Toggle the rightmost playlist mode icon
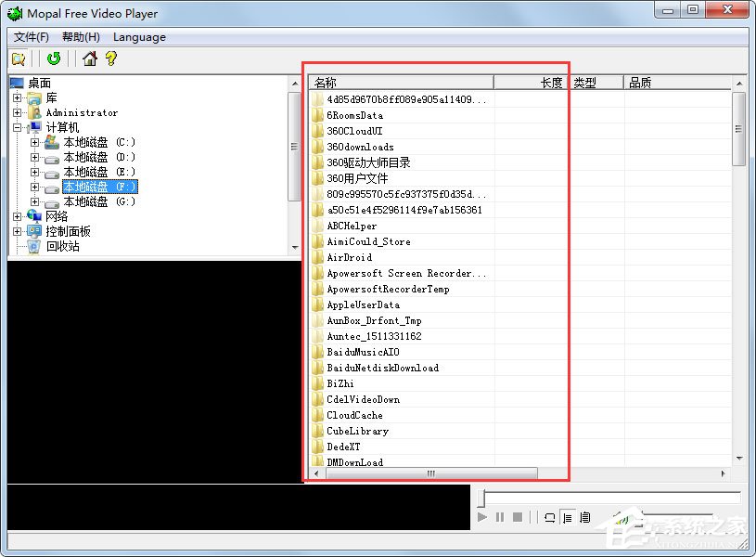756x557 pixels. click(x=586, y=517)
